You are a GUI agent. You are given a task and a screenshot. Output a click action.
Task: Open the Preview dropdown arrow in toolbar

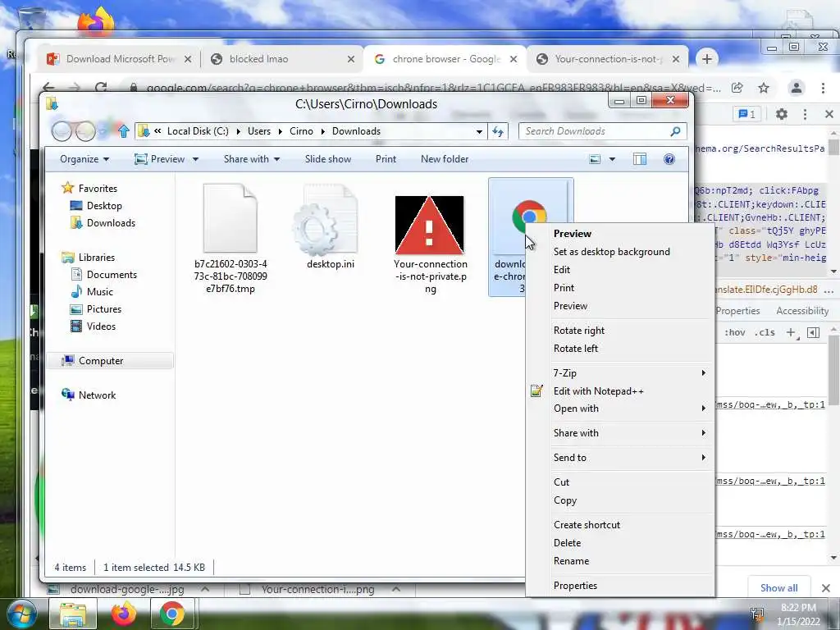click(195, 159)
